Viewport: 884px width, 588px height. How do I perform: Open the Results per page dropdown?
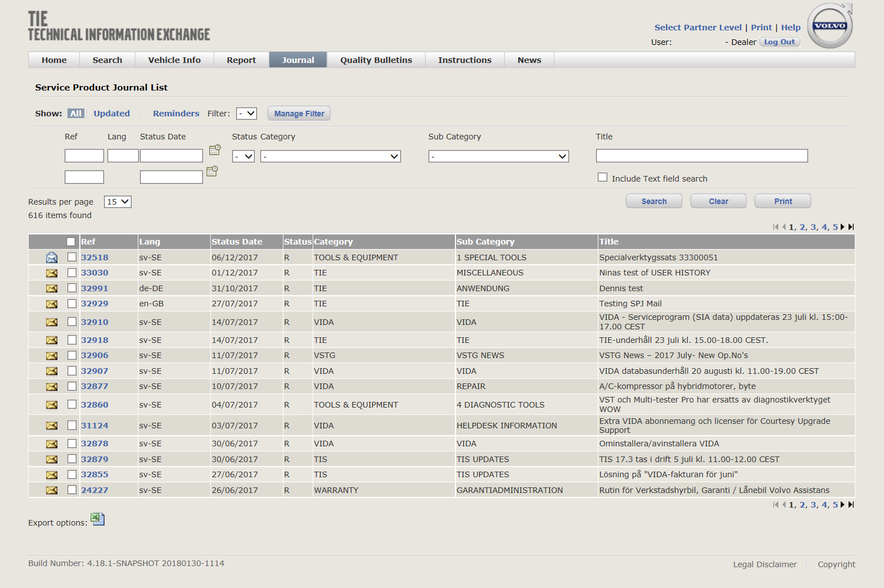coord(118,202)
